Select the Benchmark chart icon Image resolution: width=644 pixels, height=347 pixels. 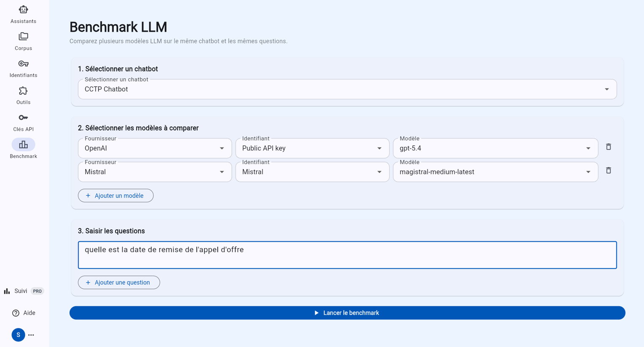[23, 144]
